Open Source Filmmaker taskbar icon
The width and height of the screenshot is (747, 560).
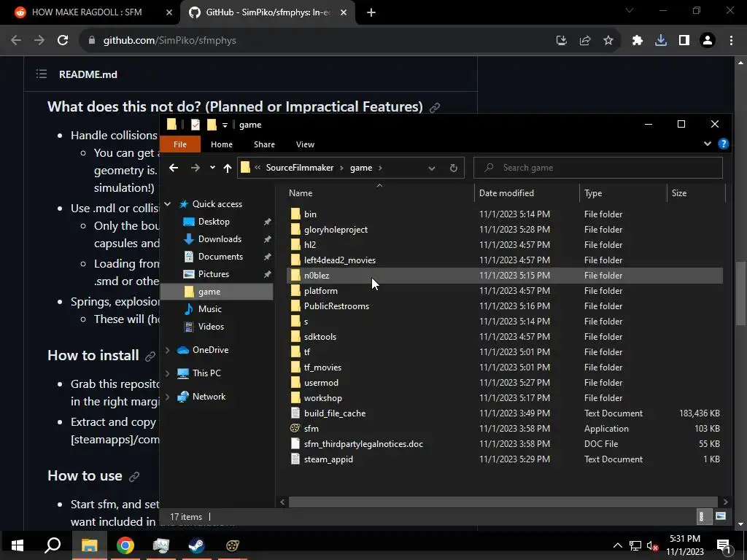(x=233, y=545)
